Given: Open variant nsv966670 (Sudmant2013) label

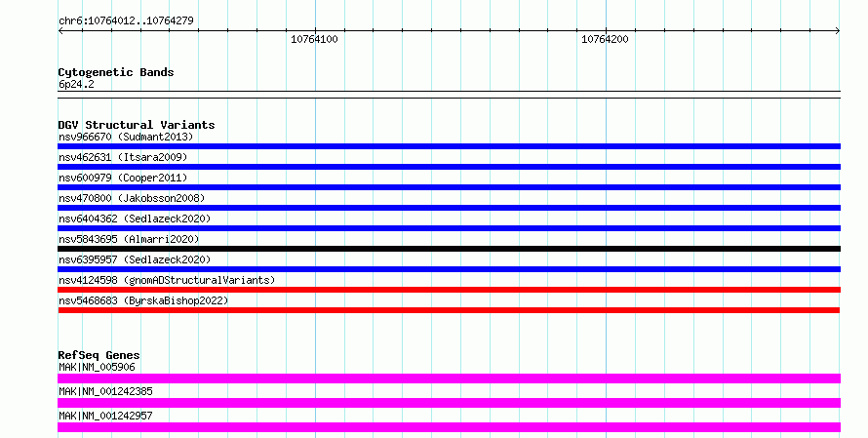Looking at the screenshot, I should 126,137.
